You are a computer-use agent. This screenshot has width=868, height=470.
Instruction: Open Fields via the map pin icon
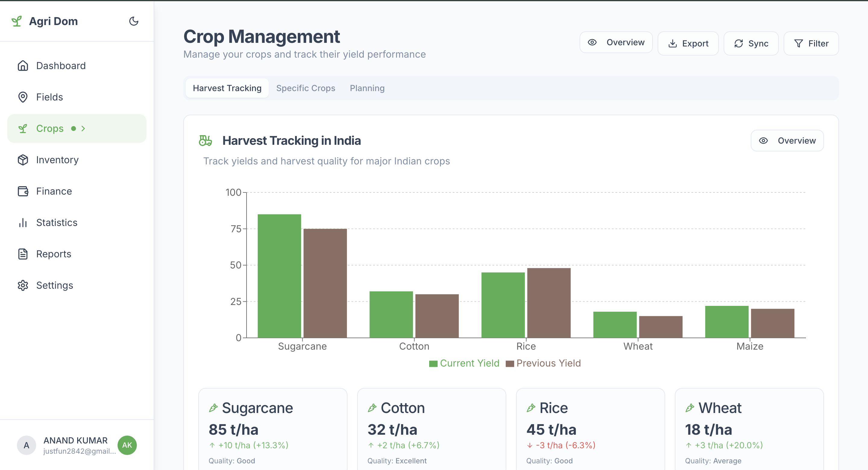pos(23,97)
